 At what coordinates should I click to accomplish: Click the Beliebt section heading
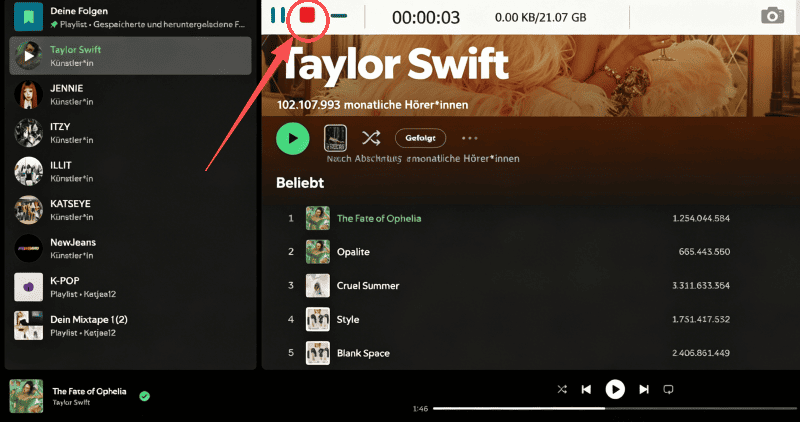click(300, 183)
